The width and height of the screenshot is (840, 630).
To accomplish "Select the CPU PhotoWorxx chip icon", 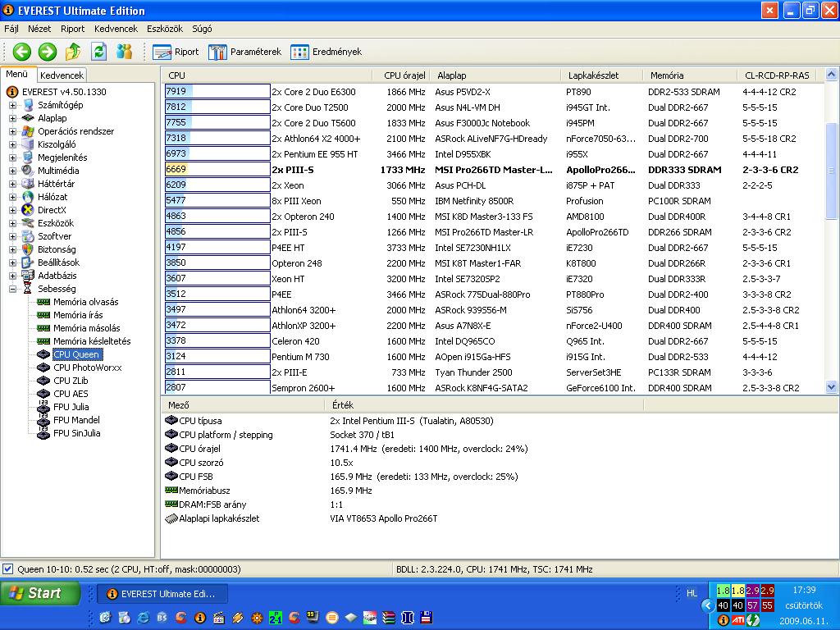I will (x=43, y=367).
